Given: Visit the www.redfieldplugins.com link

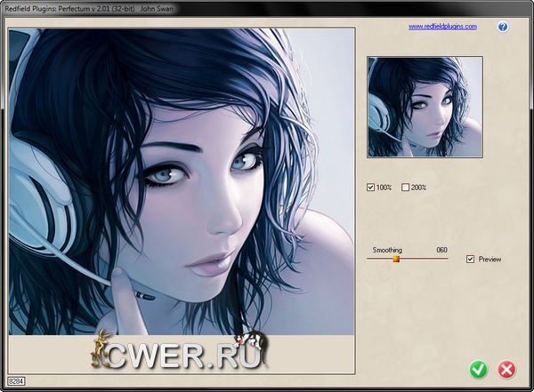Looking at the screenshot, I should tap(442, 27).
